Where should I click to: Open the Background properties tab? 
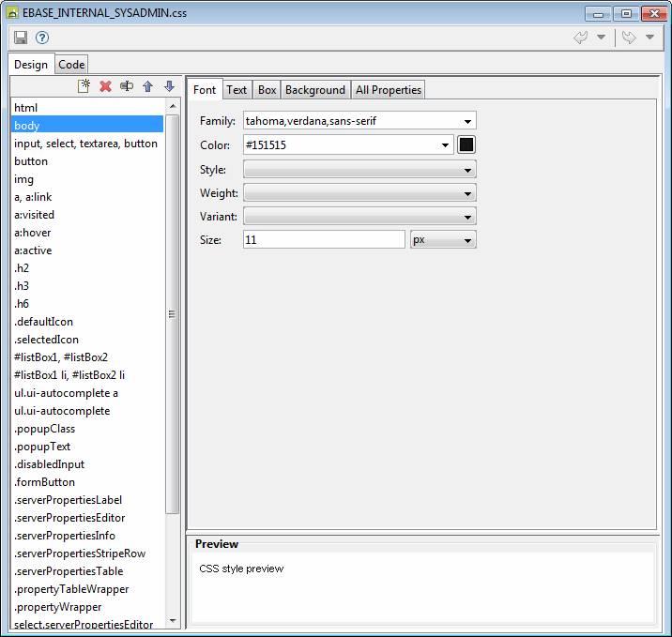315,90
